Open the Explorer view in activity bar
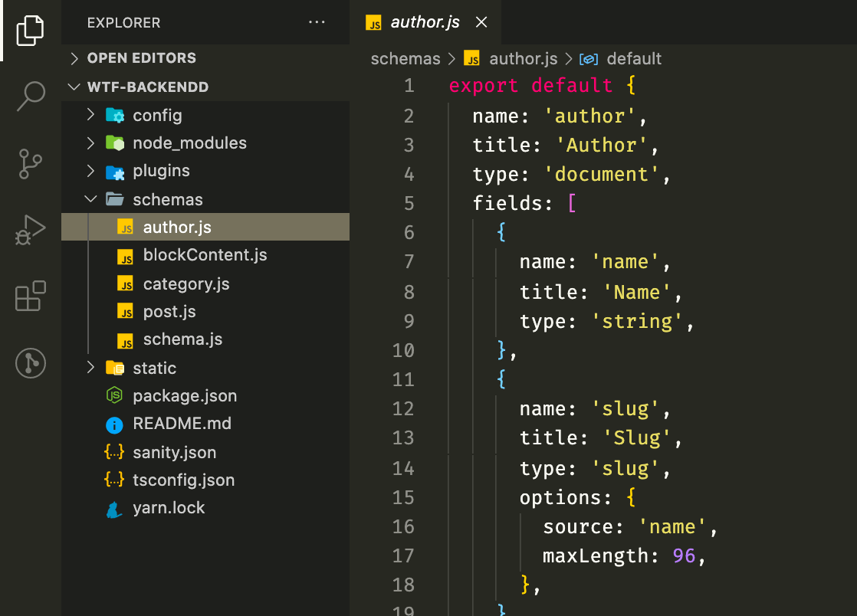This screenshot has width=857, height=616. click(31, 31)
